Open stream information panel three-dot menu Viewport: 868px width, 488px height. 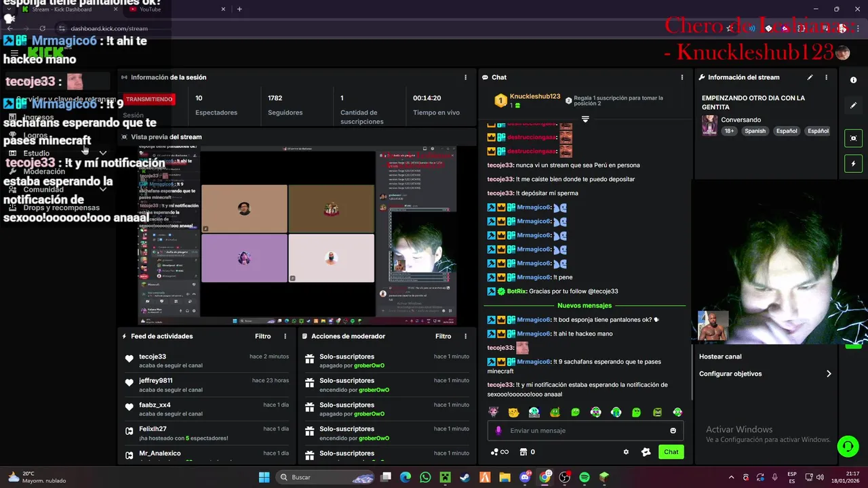[x=826, y=77]
